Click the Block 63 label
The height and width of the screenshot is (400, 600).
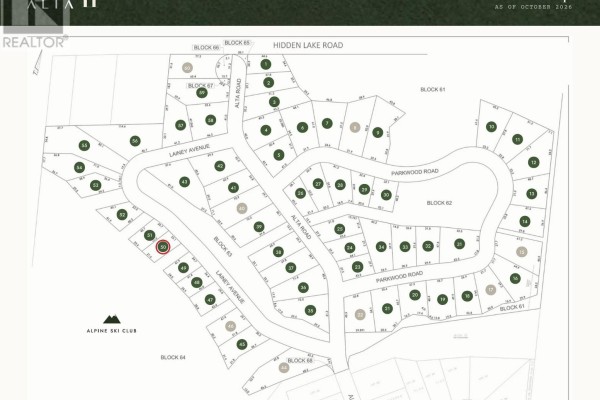coord(223,247)
